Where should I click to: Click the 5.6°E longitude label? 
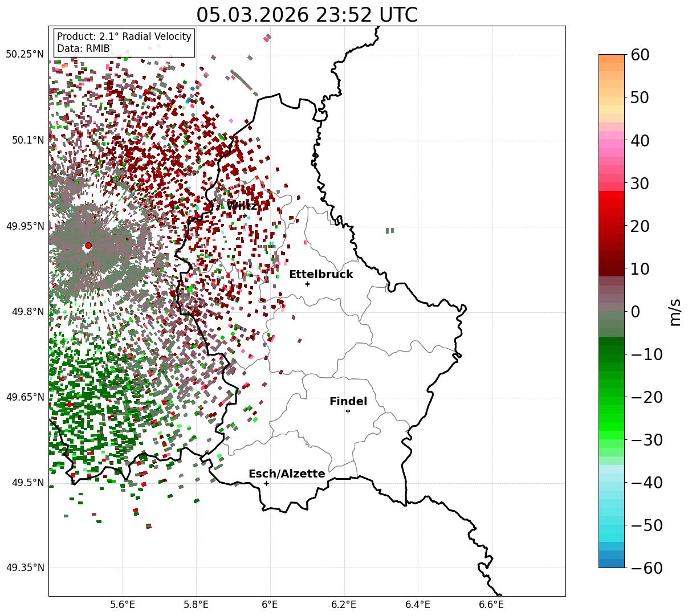coord(123,605)
